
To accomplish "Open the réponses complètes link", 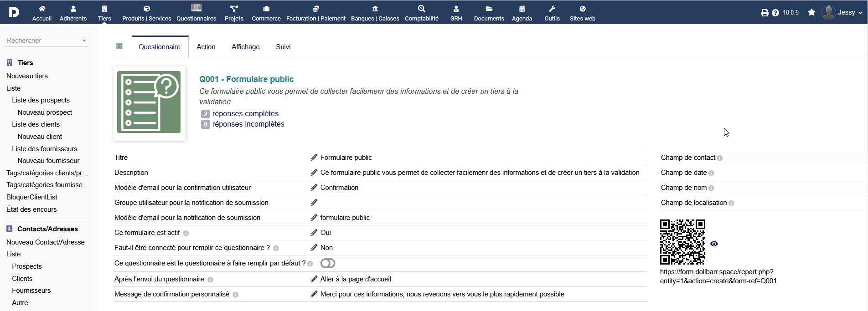I will click(245, 114).
